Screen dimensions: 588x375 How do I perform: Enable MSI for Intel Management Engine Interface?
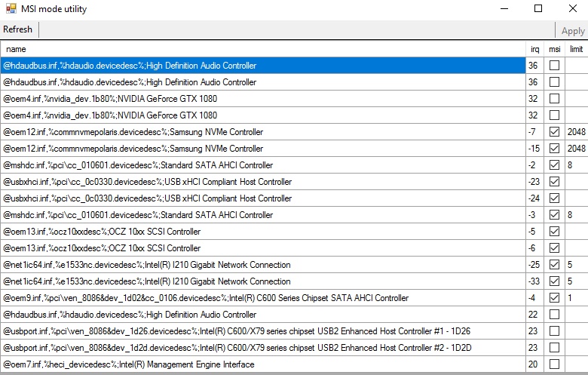[554, 364]
